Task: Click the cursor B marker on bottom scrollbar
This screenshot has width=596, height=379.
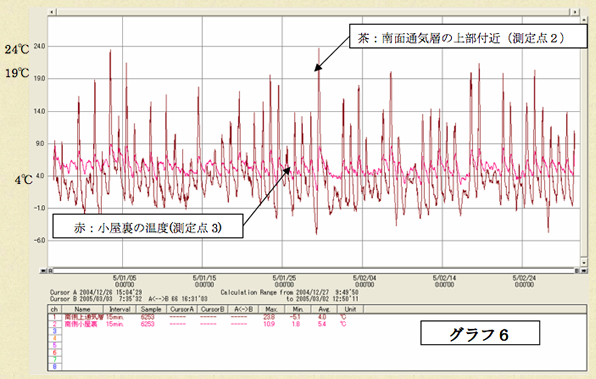Action: click(x=577, y=271)
